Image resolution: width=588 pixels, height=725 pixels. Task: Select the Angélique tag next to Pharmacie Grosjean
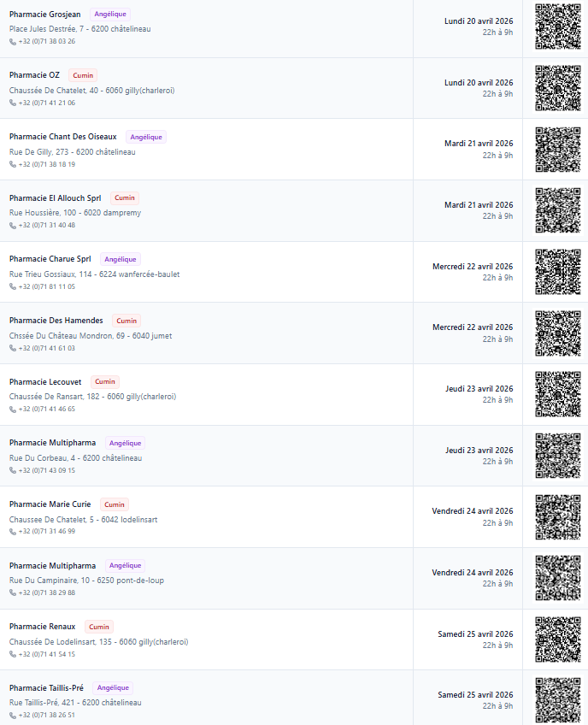(x=110, y=15)
